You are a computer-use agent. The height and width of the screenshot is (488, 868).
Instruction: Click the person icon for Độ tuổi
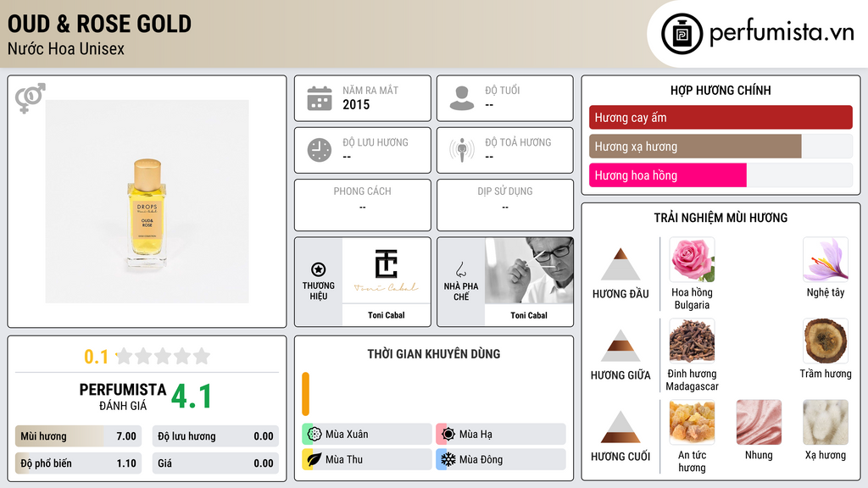coord(462,98)
